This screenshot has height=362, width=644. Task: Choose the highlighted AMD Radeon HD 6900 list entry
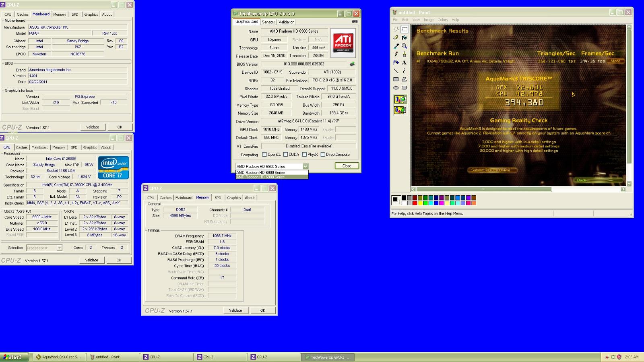(272, 177)
